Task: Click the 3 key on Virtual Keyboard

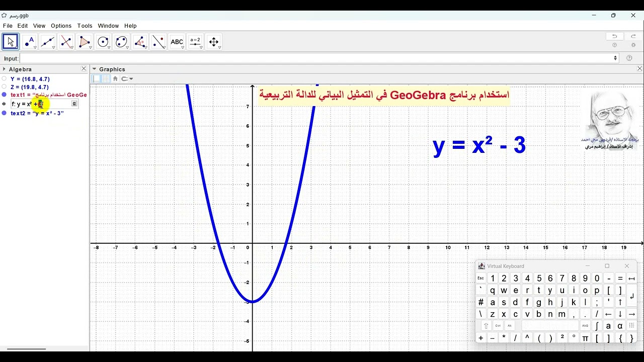Action: 516,279
